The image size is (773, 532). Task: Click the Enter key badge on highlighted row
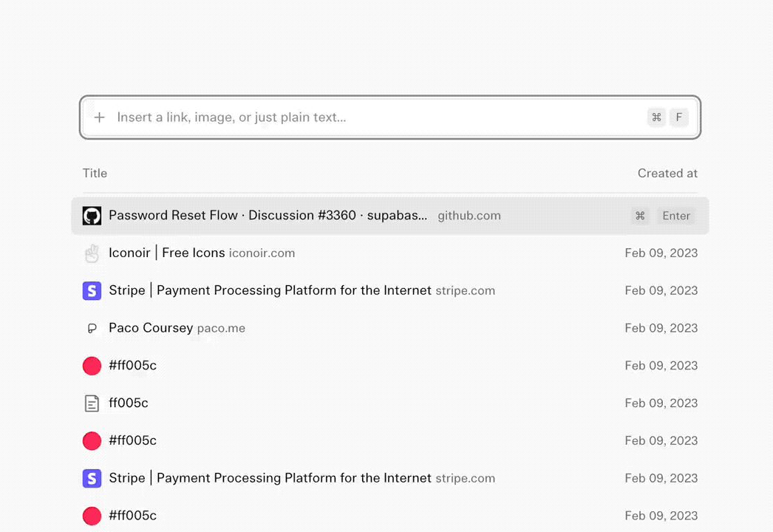[x=676, y=216]
